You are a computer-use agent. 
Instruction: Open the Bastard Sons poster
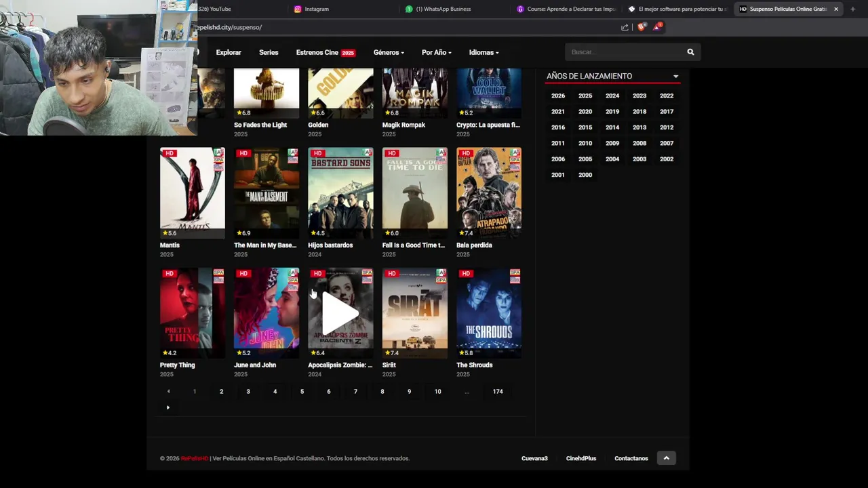pyautogui.click(x=340, y=193)
